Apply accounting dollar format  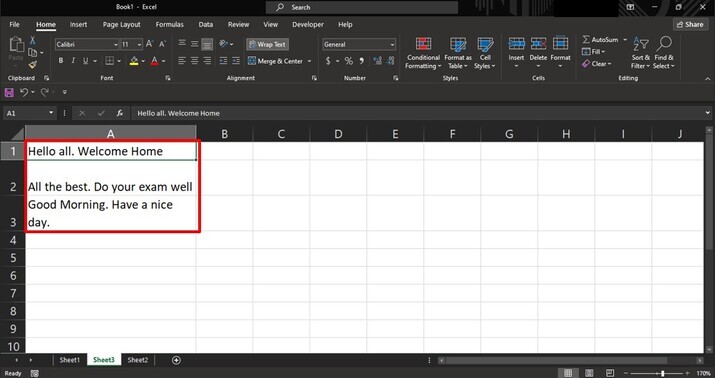click(328, 61)
